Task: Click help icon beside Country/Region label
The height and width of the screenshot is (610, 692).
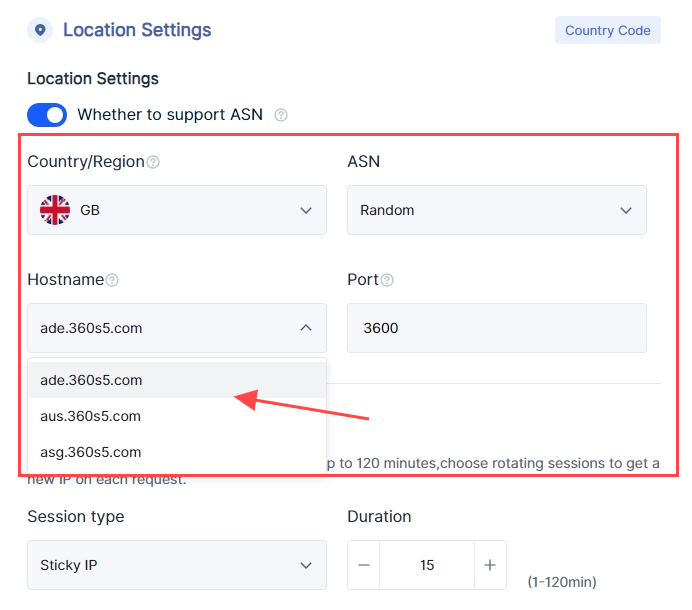Action: click(153, 162)
